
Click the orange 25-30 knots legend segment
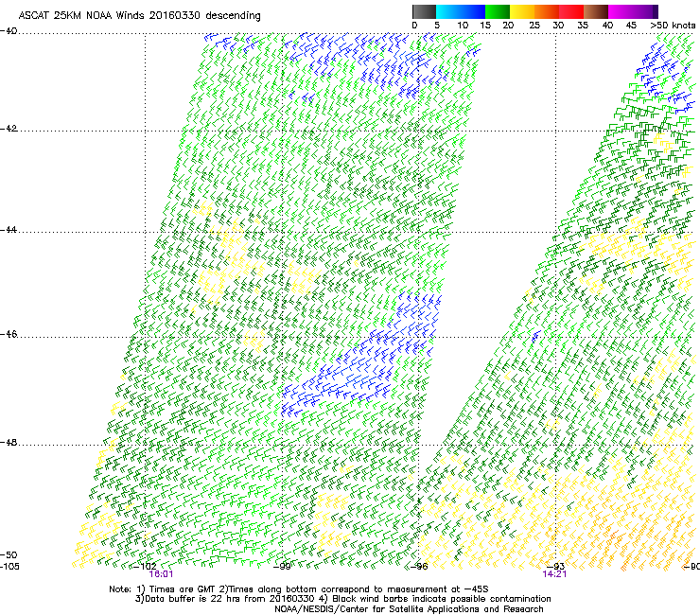[x=547, y=11]
